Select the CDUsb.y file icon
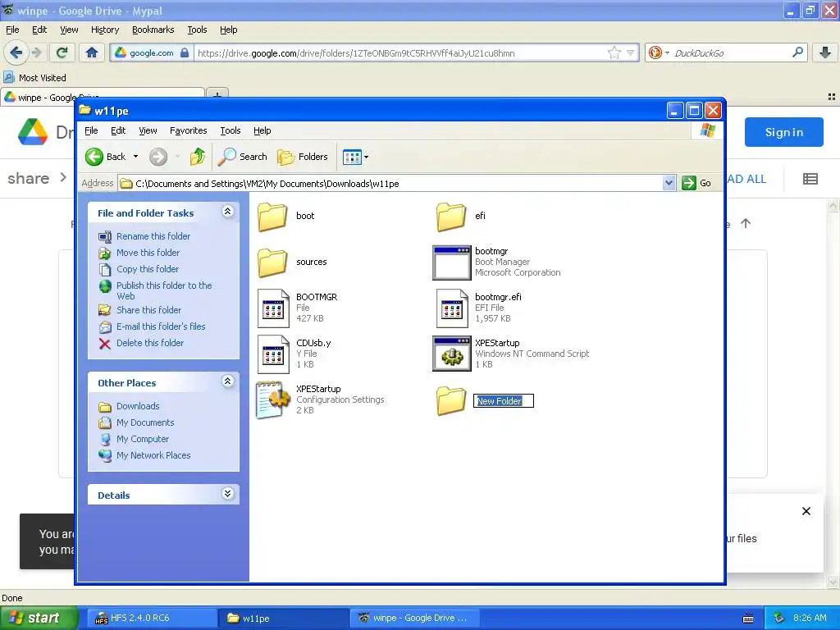Viewport: 840px width, 630px height. click(272, 354)
